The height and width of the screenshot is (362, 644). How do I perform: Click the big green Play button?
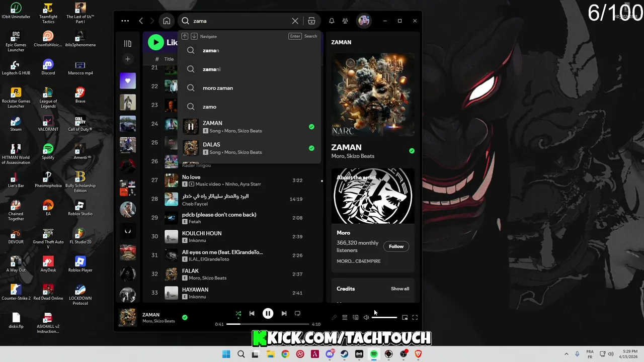[x=156, y=43]
